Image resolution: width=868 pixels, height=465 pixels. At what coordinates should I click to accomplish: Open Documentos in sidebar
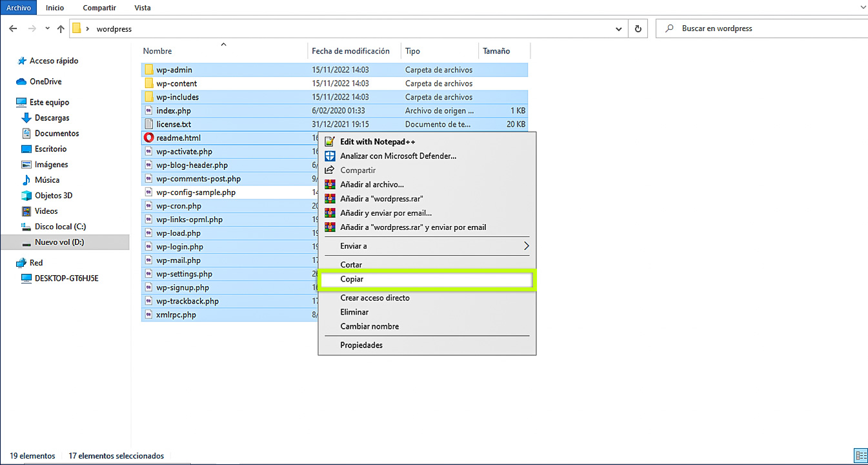click(x=57, y=133)
